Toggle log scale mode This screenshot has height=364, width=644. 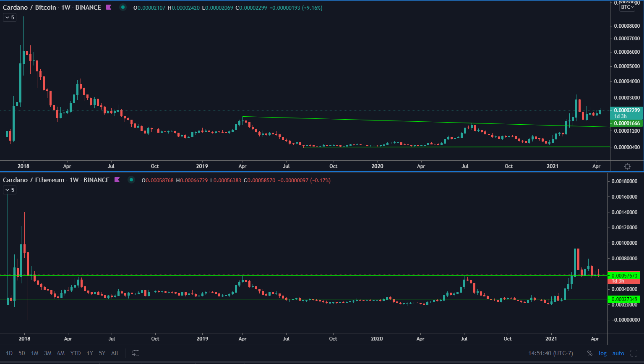pos(602,353)
